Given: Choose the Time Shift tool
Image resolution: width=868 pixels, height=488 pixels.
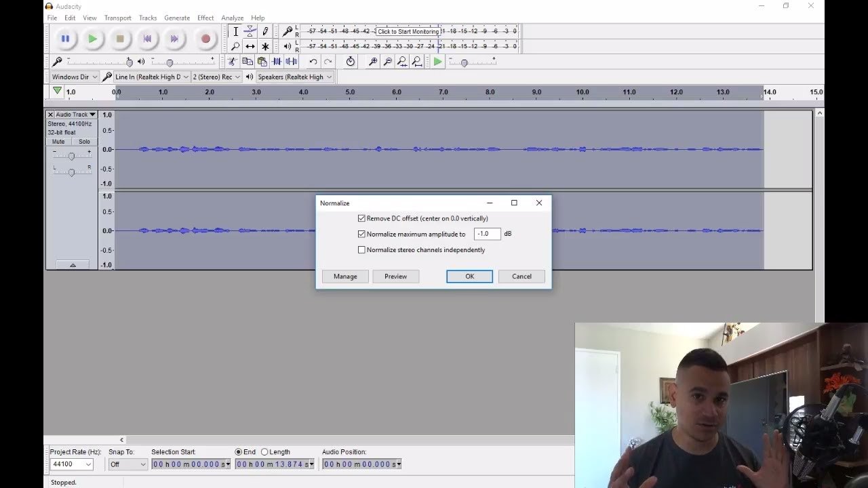Looking at the screenshot, I should [x=250, y=47].
